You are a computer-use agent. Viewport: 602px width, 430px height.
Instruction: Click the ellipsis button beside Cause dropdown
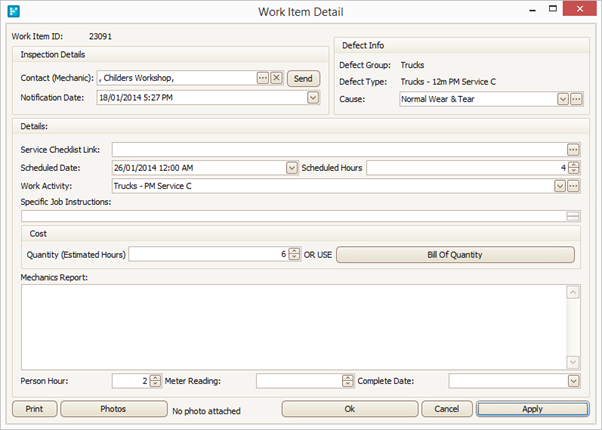click(x=576, y=99)
